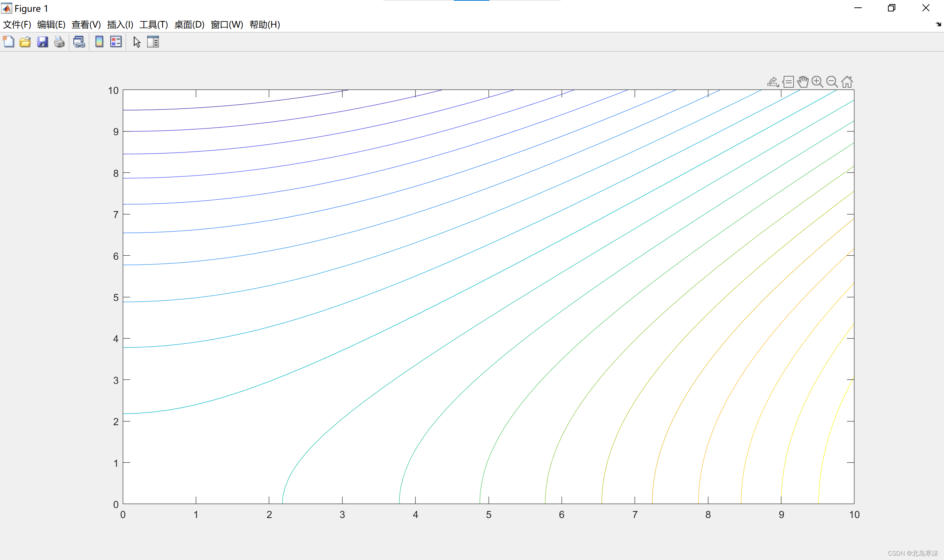Toggle the pan hand tool on axes
Viewport: 944px width, 560px height.
803,81
